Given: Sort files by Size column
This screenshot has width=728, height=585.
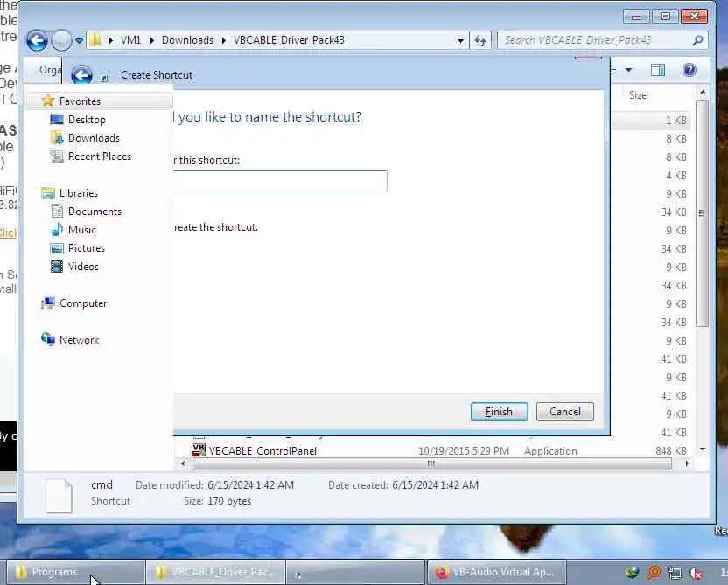Looking at the screenshot, I should pyautogui.click(x=638, y=95).
